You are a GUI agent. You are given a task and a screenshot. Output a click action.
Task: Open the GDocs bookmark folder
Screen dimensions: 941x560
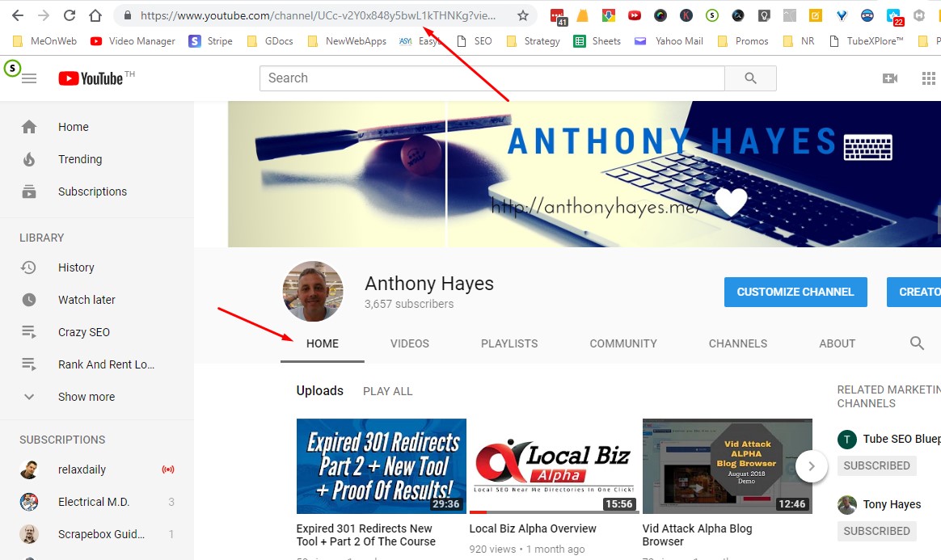pos(270,40)
